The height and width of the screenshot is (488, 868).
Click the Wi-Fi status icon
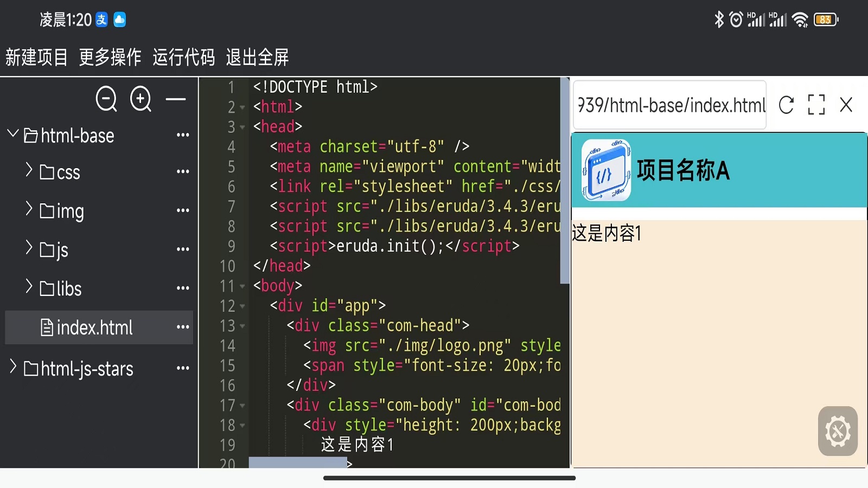tap(800, 20)
